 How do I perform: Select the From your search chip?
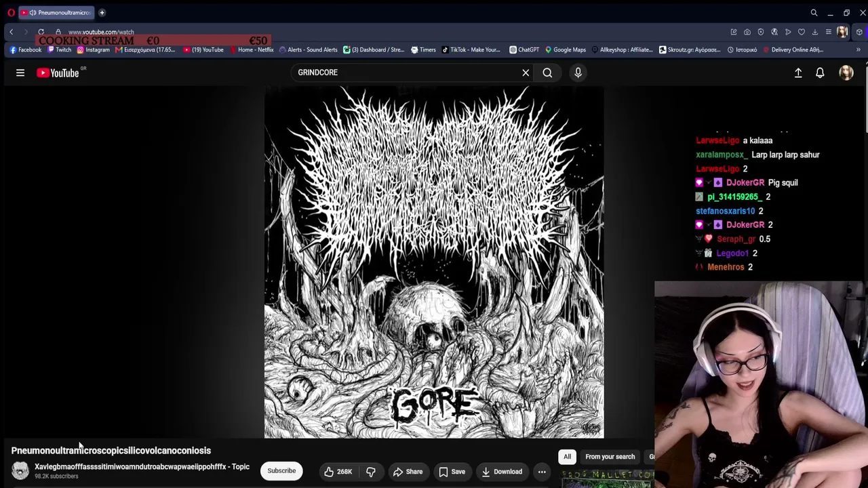click(x=610, y=457)
